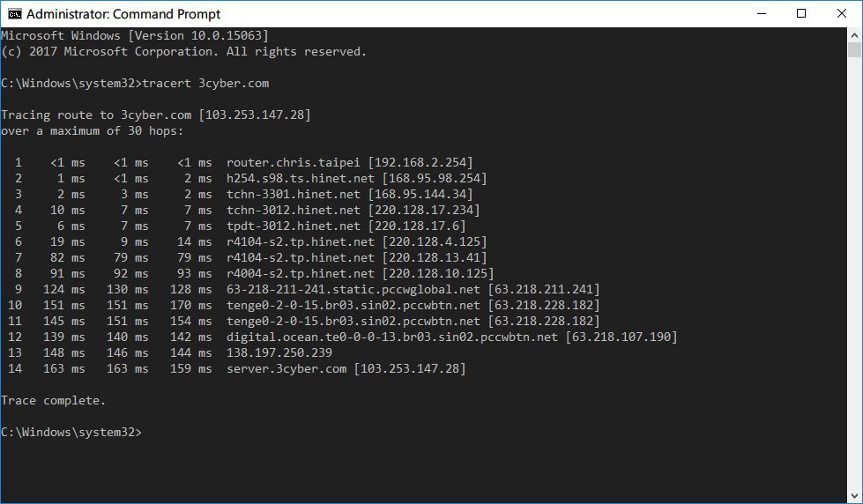Minimize the Command Prompt window
The image size is (863, 504).
tap(761, 13)
